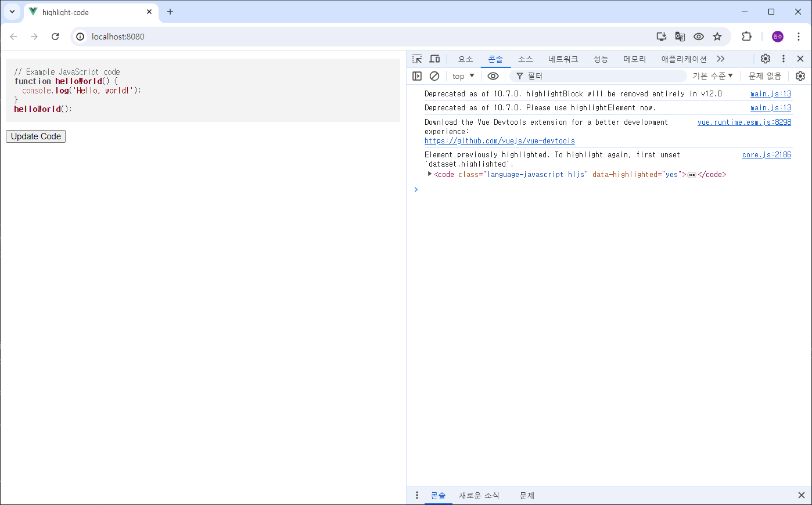812x505 pixels.
Task: Open a new tab with plus button
Action: 170,12
